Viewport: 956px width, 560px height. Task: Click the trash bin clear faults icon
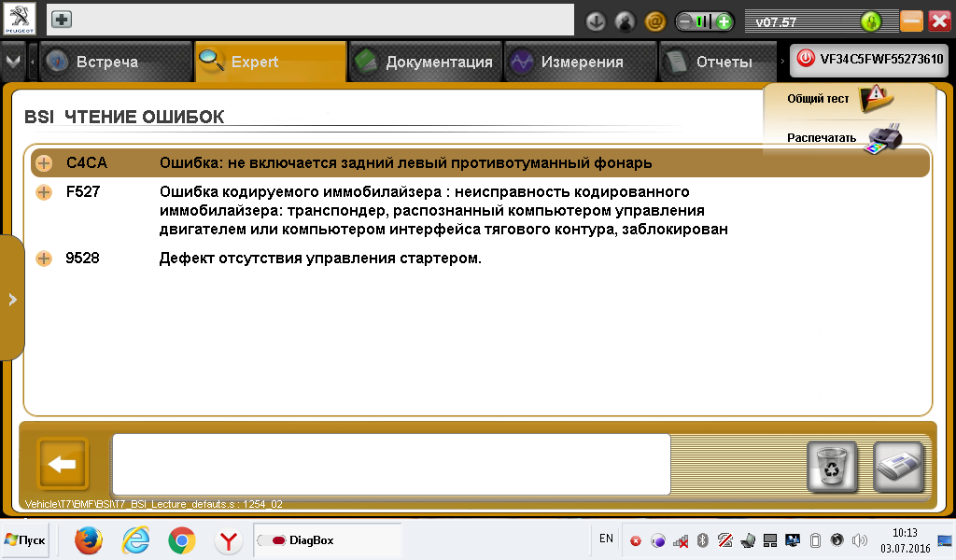(832, 468)
